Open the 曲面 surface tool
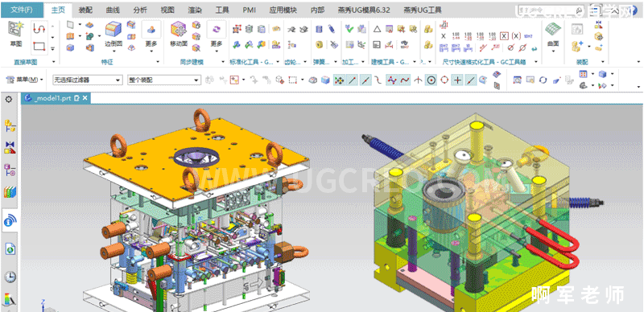This screenshot has width=644, height=312. click(553, 35)
